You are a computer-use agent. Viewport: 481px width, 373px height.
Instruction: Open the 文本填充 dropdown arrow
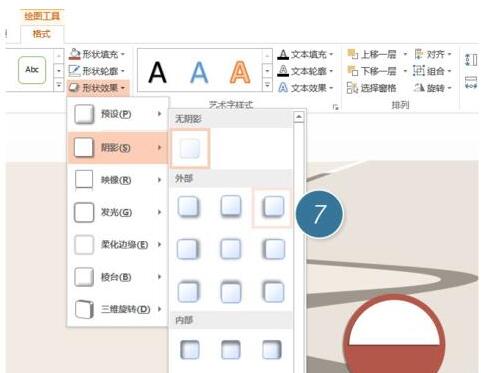(331, 54)
